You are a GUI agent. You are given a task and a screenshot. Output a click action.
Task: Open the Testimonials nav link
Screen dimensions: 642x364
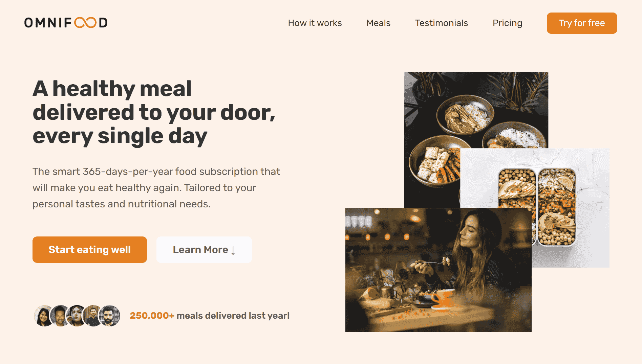pyautogui.click(x=442, y=23)
